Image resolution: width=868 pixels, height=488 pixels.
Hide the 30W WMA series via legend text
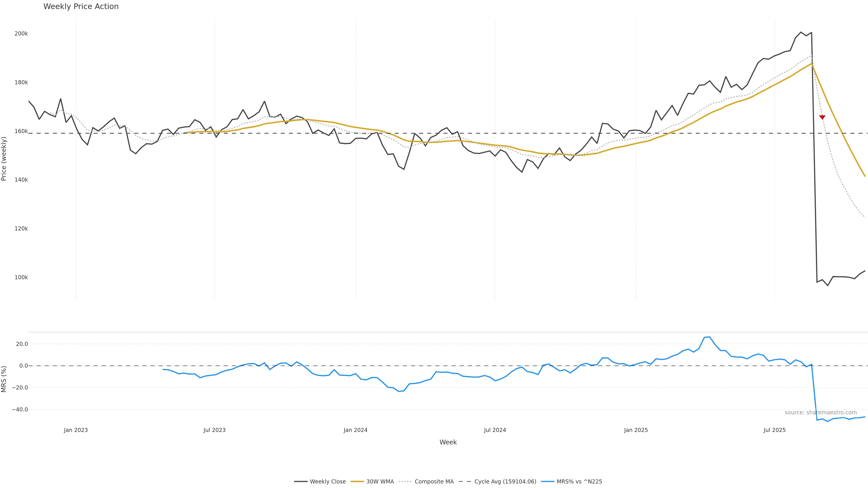pos(380,482)
